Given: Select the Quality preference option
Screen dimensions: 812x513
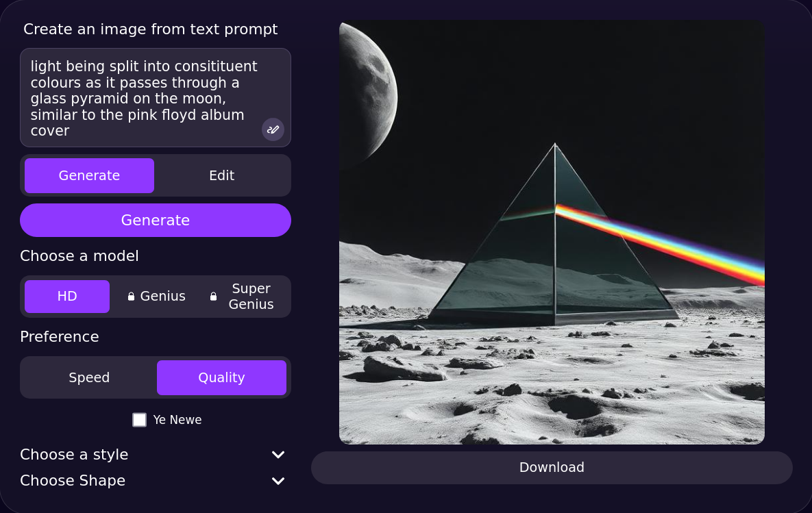Looking at the screenshot, I should (x=221, y=377).
